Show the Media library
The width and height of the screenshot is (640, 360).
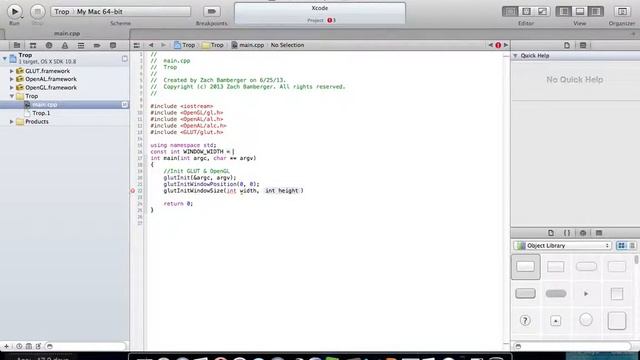599,233
